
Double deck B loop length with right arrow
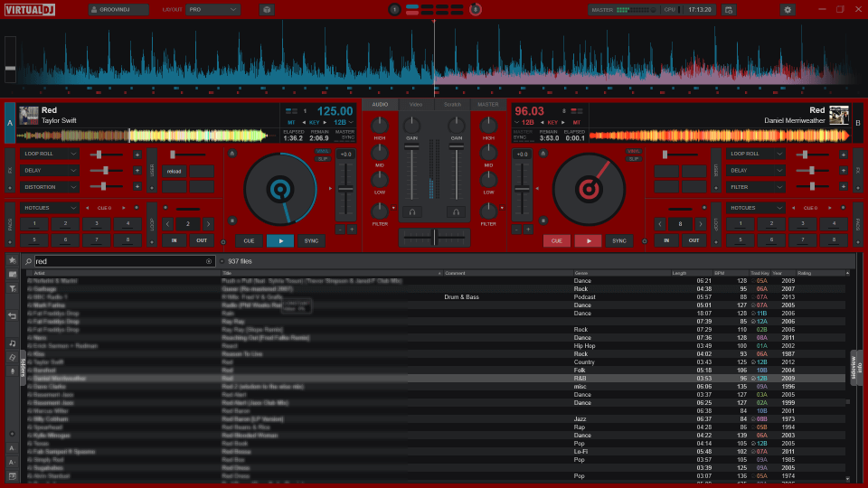(700, 224)
